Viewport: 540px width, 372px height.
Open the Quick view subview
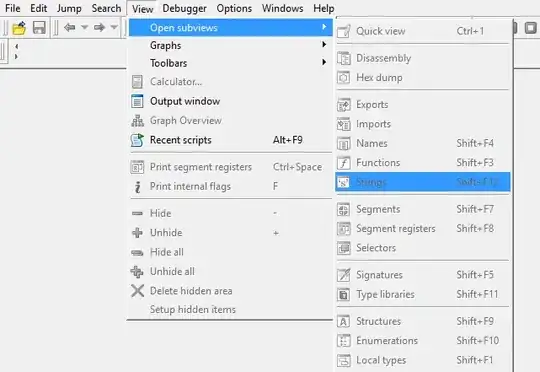coord(423,31)
